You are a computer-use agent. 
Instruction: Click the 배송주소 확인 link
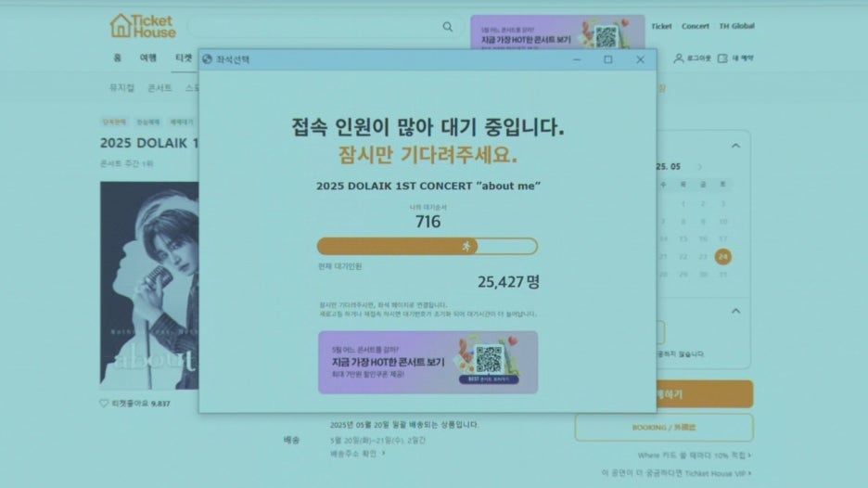[x=357, y=454]
